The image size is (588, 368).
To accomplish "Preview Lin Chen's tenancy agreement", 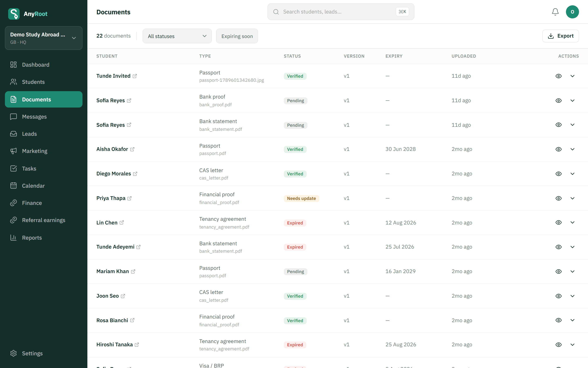I will pyautogui.click(x=559, y=222).
